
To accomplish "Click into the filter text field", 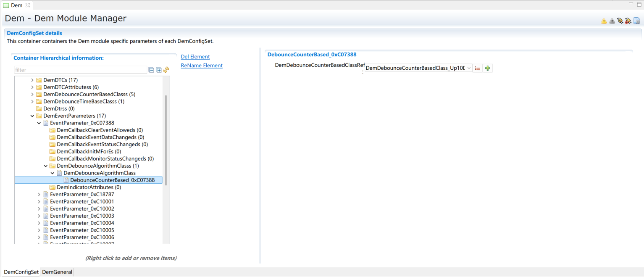I will 80,70.
